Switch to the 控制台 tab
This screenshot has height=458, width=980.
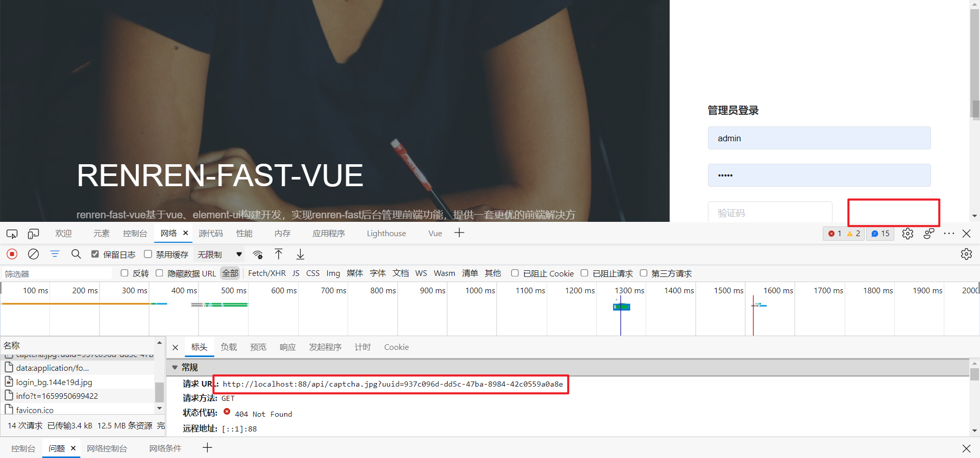(x=135, y=234)
